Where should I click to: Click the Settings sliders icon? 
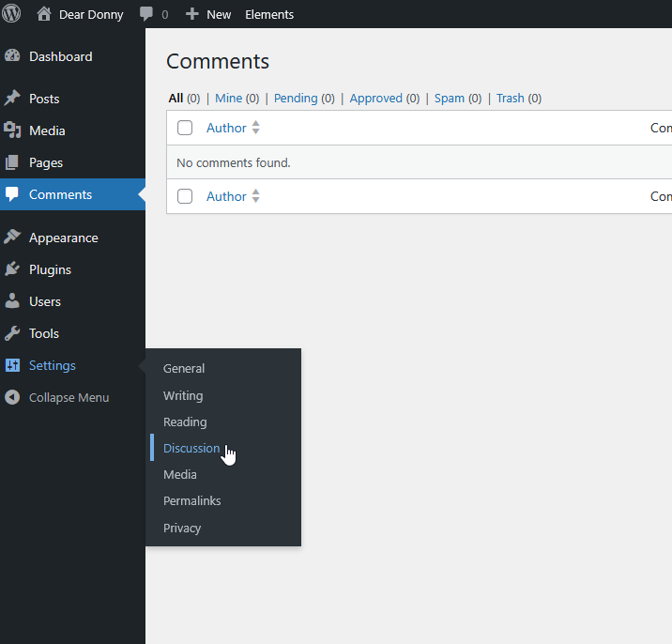12,365
